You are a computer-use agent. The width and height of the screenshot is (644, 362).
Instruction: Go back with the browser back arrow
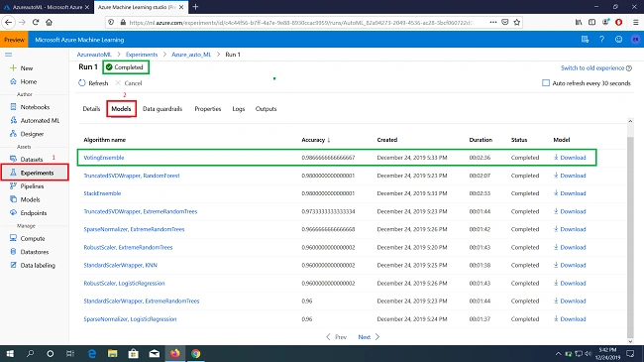pos(9,22)
